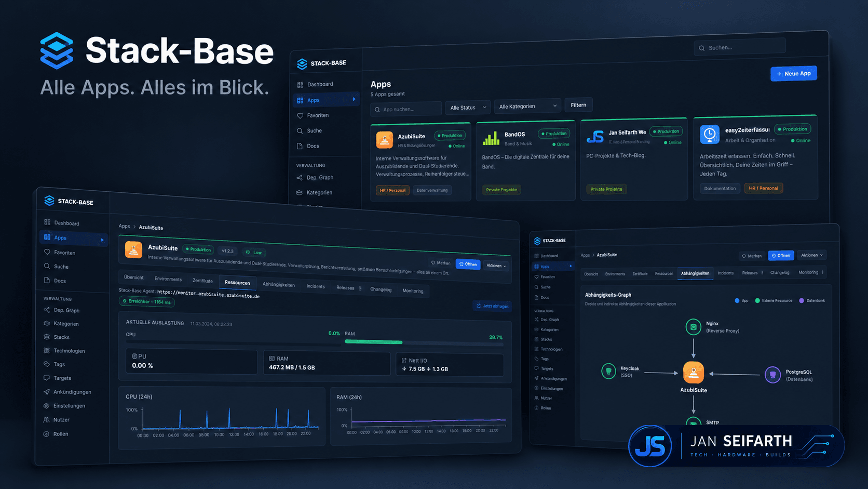868x489 pixels.
Task: Open Rollen in the Ressourcen window sidebar
Action: tap(56, 434)
